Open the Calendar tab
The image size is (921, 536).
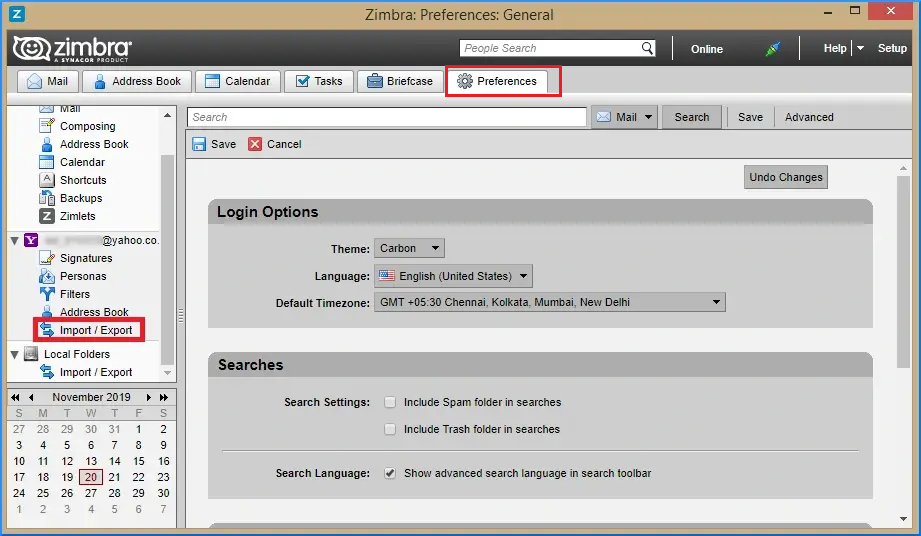click(237, 81)
